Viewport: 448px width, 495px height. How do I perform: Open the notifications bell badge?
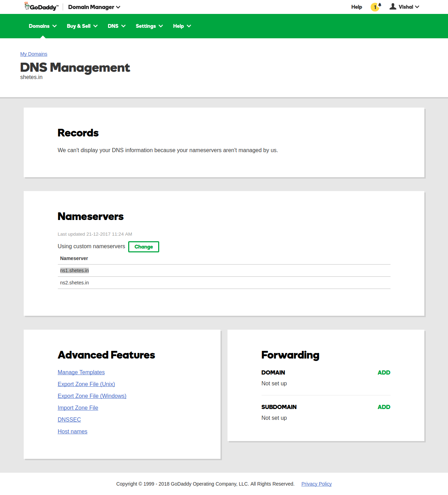pos(376,7)
